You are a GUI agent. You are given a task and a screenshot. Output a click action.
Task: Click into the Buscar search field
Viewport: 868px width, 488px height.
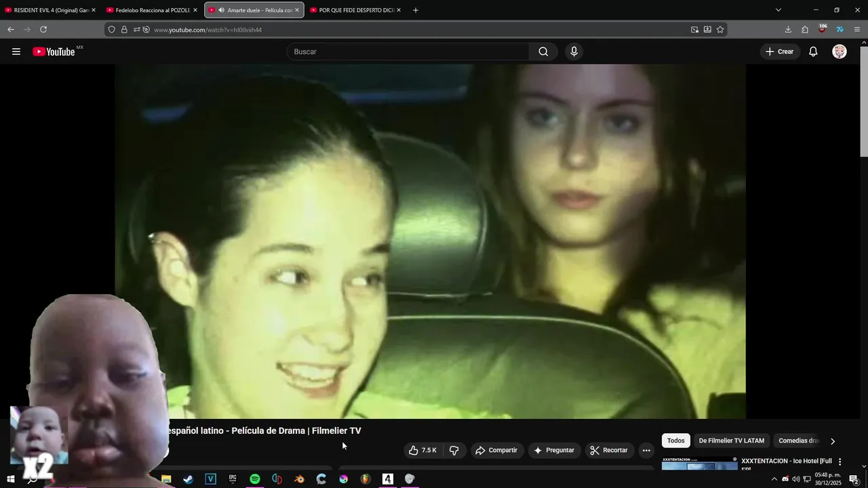pyautogui.click(x=409, y=52)
